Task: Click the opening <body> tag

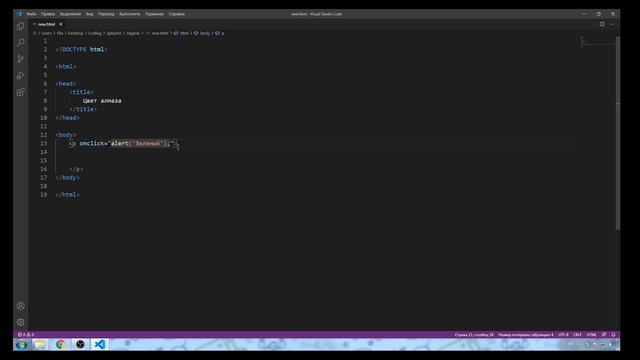Action: tap(66, 135)
